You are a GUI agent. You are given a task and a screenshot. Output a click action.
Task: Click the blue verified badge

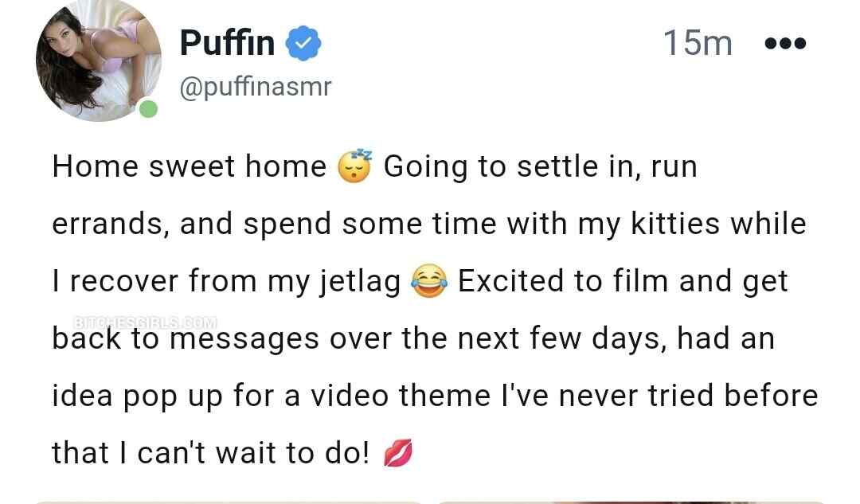point(303,42)
